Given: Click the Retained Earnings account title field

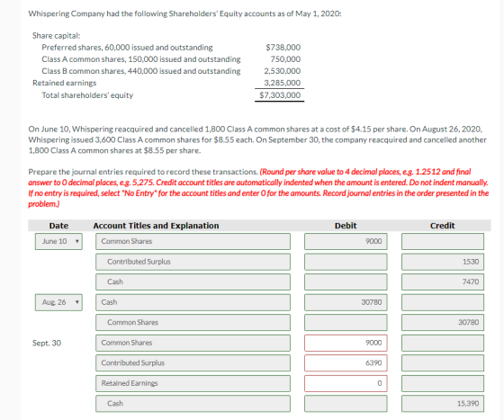Looking at the screenshot, I should [x=193, y=383].
